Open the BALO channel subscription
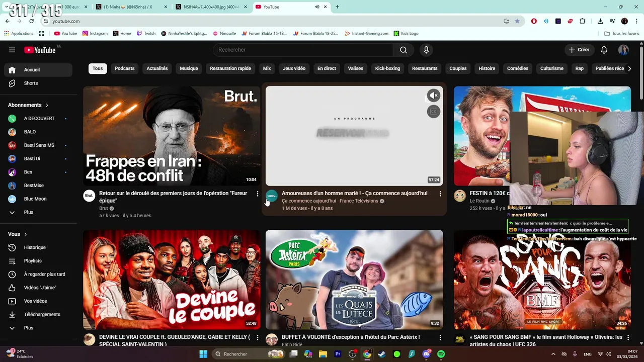 38,132
